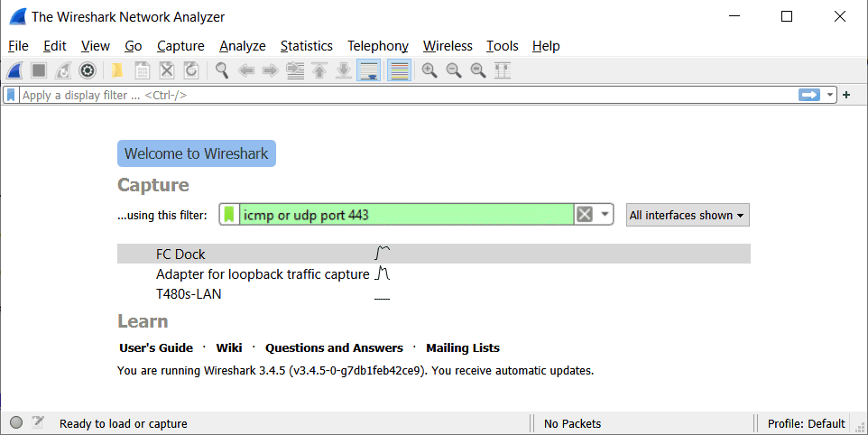Click the Restart current capture icon
Screen dimensions: 868x435
[x=63, y=70]
